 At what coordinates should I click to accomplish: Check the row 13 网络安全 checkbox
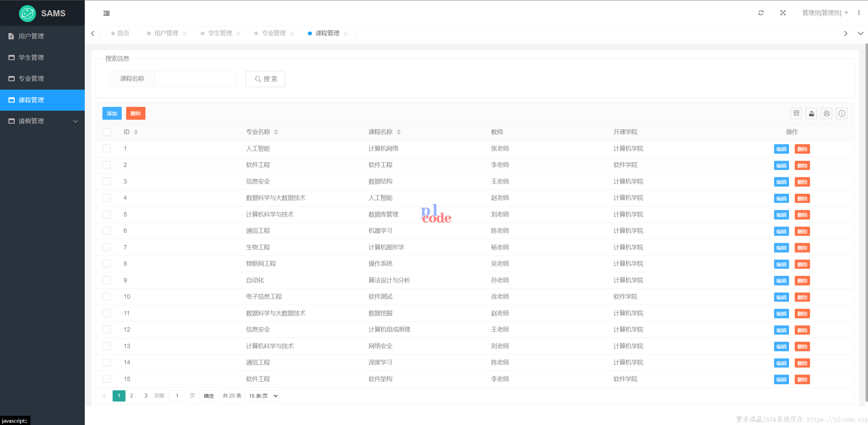[107, 346]
